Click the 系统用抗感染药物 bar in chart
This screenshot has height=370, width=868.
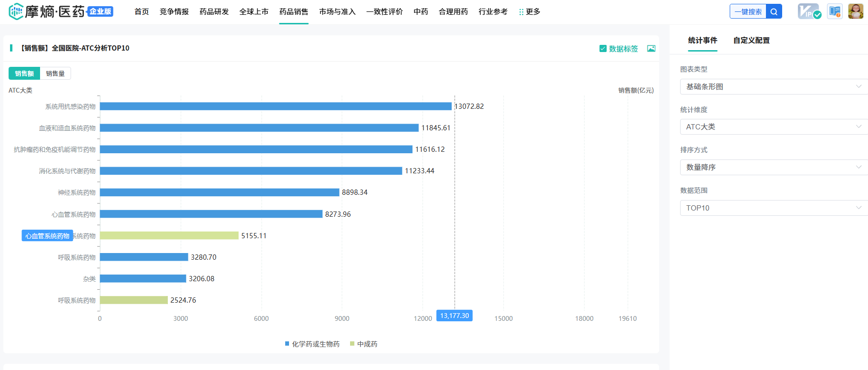(275, 106)
